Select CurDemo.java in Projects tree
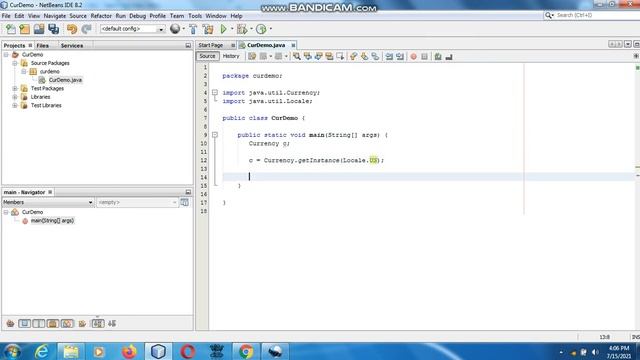 (65, 80)
